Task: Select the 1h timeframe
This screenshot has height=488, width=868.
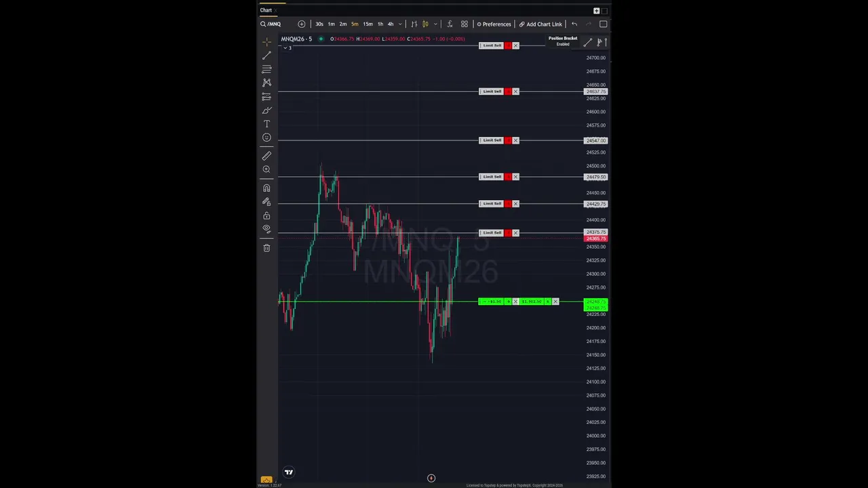Action: coord(380,24)
